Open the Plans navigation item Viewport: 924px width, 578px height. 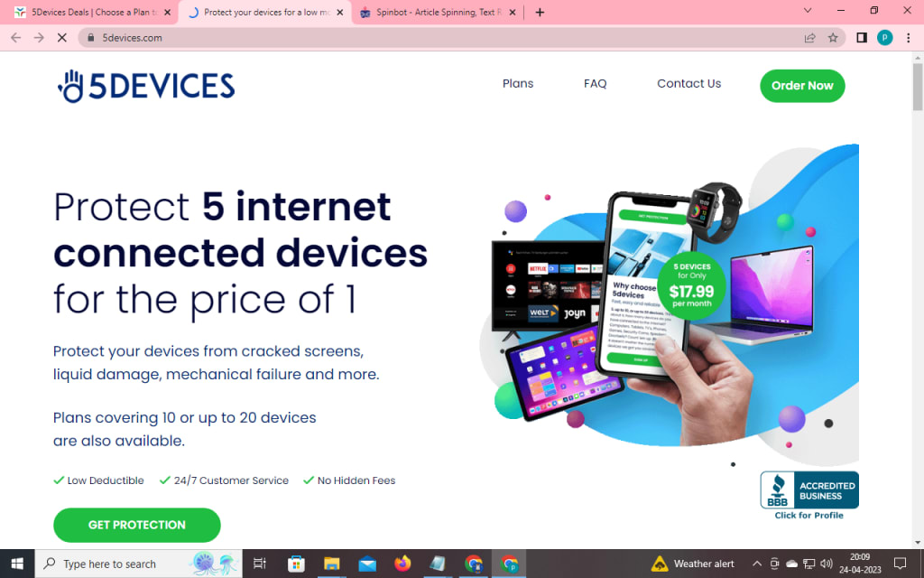point(518,84)
